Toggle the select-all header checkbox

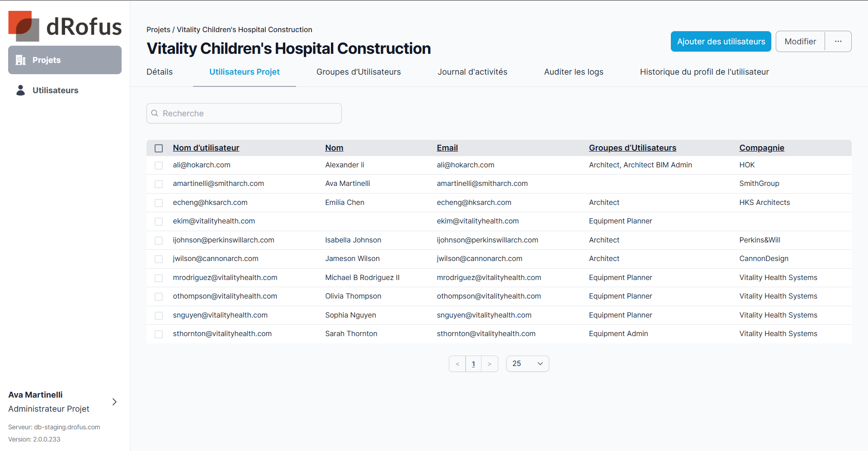pyautogui.click(x=159, y=148)
